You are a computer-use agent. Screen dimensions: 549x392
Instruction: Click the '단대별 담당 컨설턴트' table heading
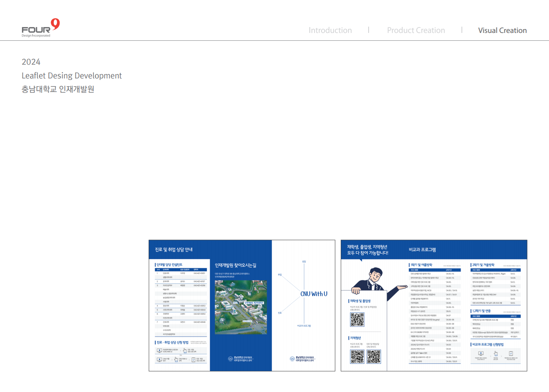(x=169, y=265)
